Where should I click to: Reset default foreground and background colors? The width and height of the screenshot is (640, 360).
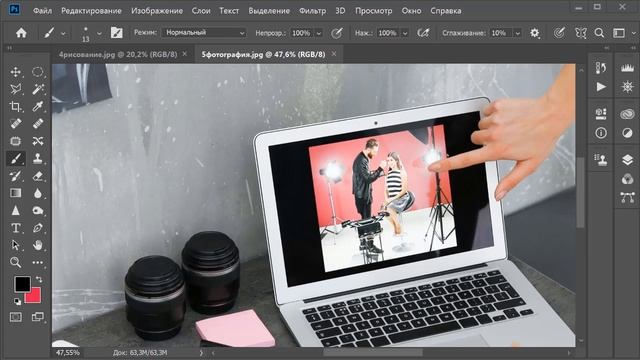[18, 302]
